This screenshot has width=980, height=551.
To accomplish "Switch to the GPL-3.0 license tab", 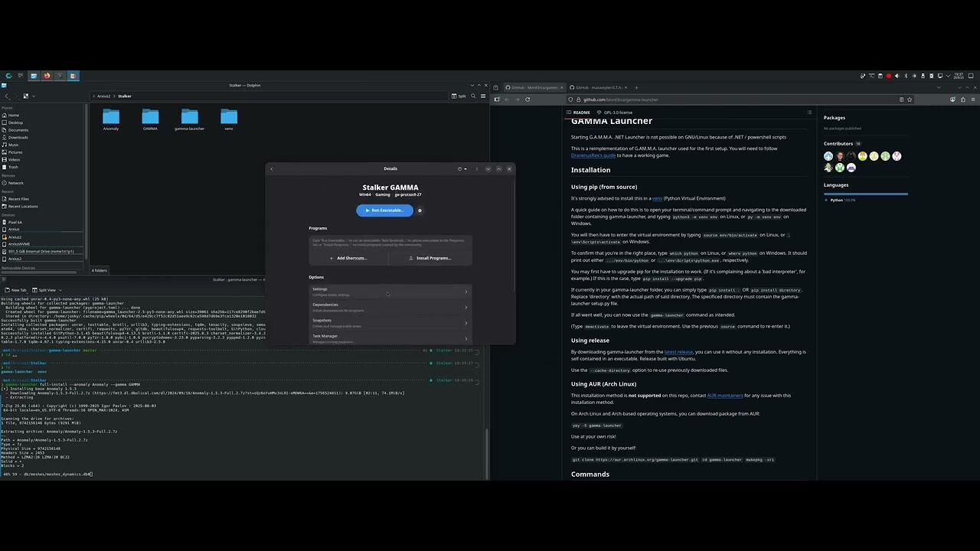I will pyautogui.click(x=616, y=112).
